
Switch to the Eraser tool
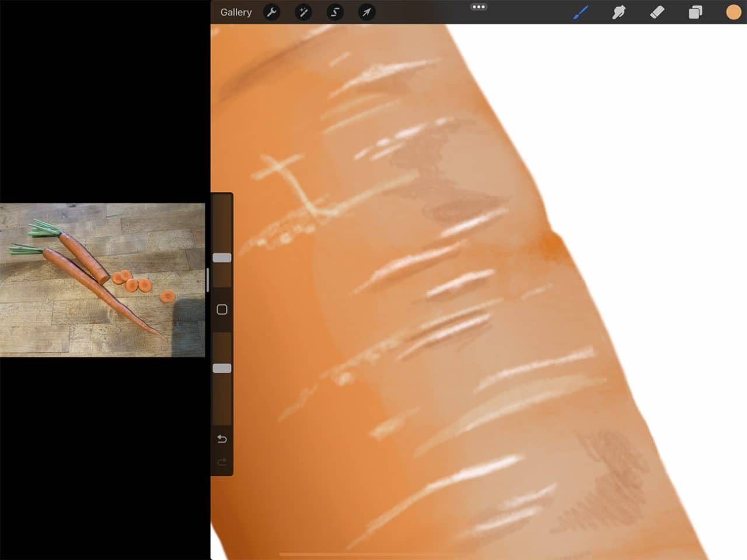[x=657, y=12]
